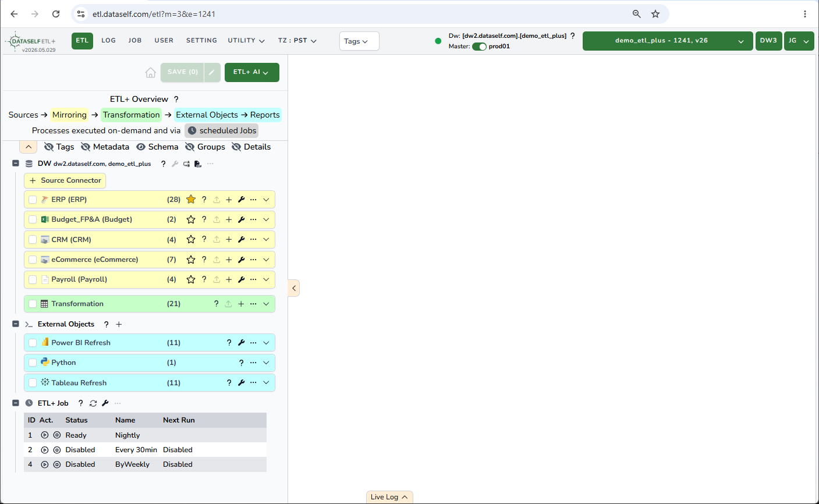Open ETL+ Job wrench settings

pos(105,403)
